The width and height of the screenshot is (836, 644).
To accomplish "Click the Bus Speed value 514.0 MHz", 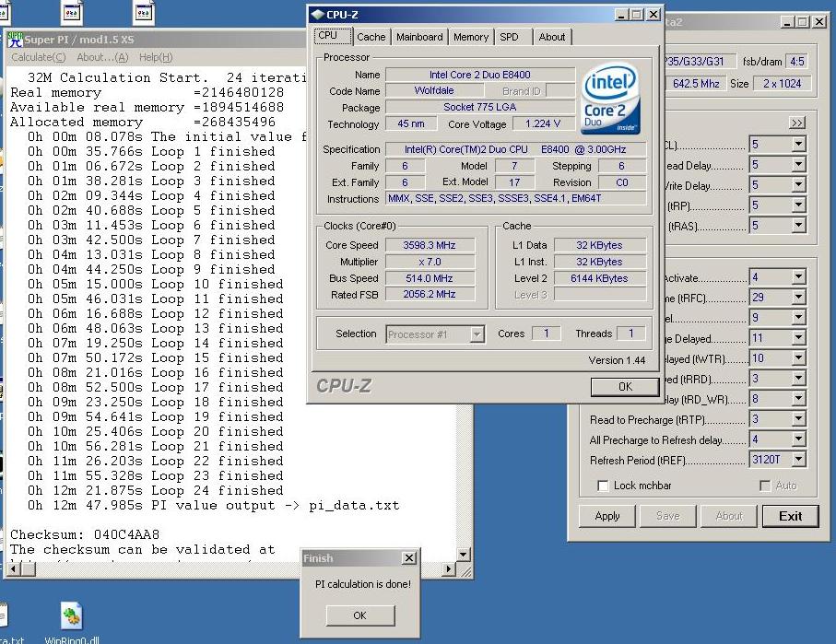I will (x=430, y=278).
